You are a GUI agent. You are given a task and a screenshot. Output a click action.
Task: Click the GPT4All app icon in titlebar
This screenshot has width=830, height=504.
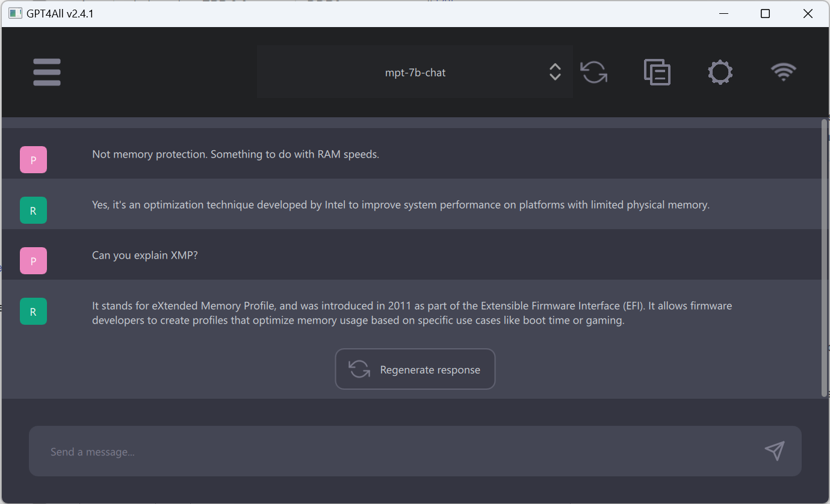(x=15, y=13)
